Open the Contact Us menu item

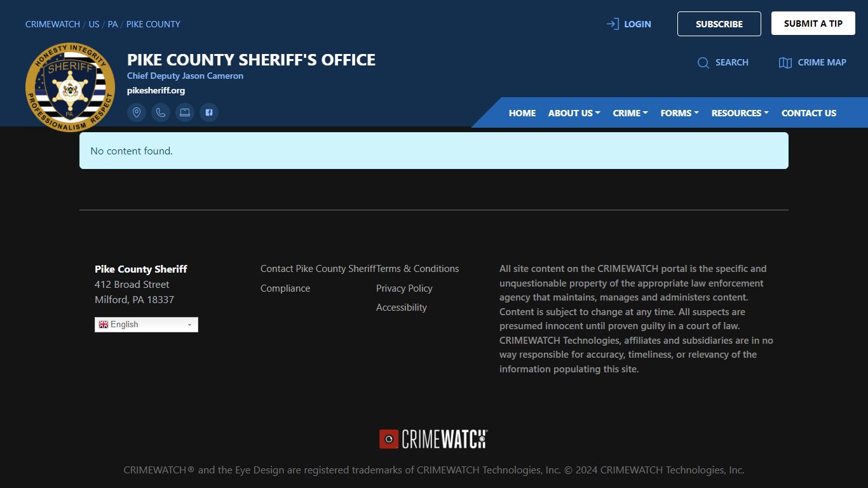tap(809, 113)
